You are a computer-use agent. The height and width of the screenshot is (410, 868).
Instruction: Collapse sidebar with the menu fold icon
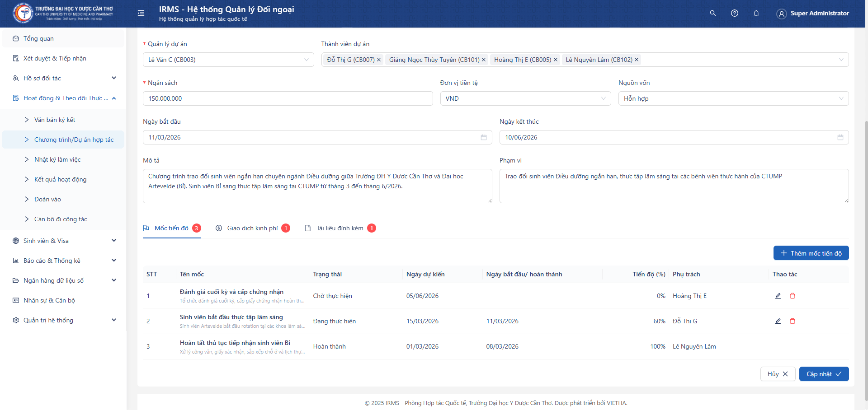point(141,13)
